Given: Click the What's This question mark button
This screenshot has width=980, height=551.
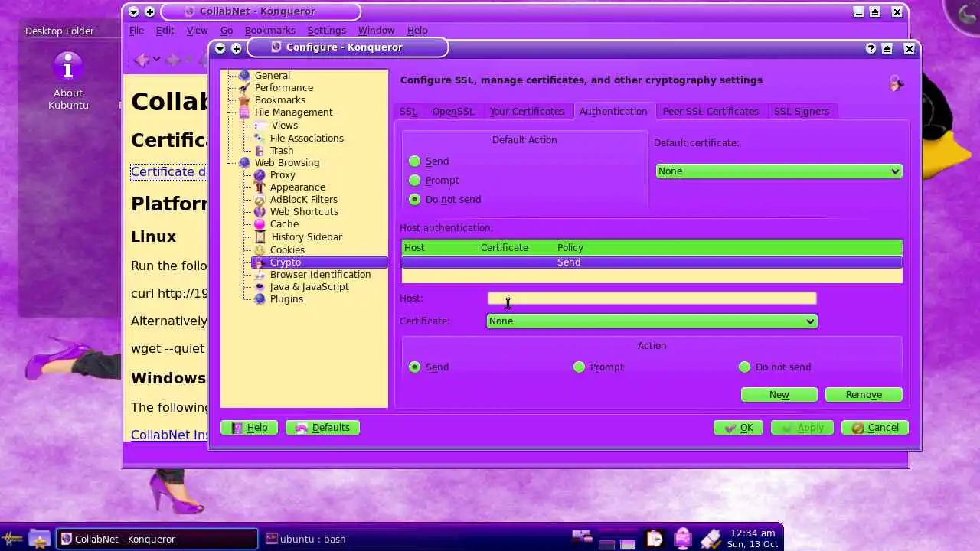Looking at the screenshot, I should click(x=871, y=47).
